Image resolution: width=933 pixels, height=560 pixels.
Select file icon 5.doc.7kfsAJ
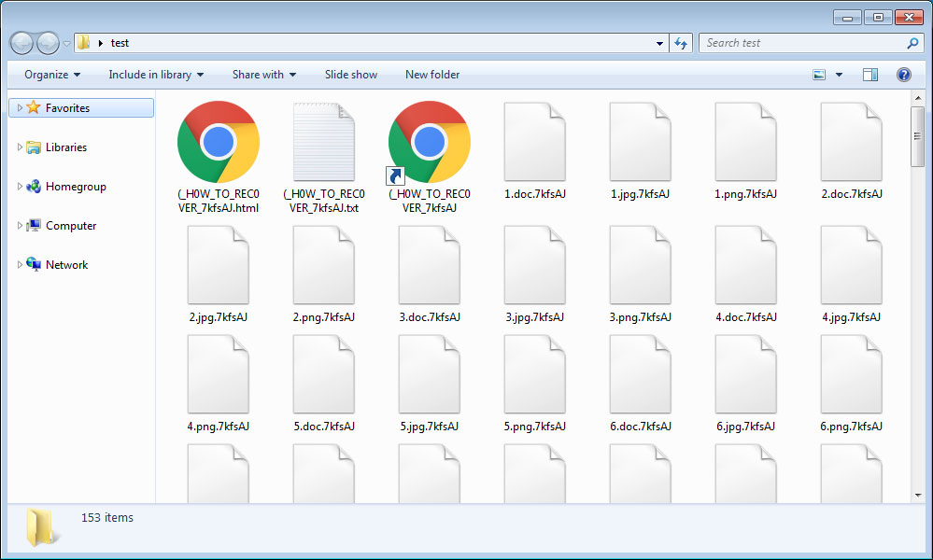324,374
